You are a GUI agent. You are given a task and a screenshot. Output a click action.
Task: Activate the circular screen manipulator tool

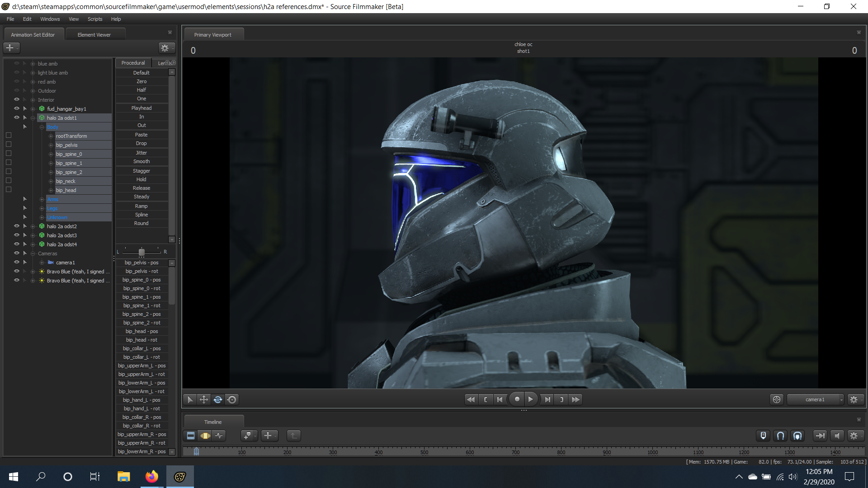click(232, 399)
